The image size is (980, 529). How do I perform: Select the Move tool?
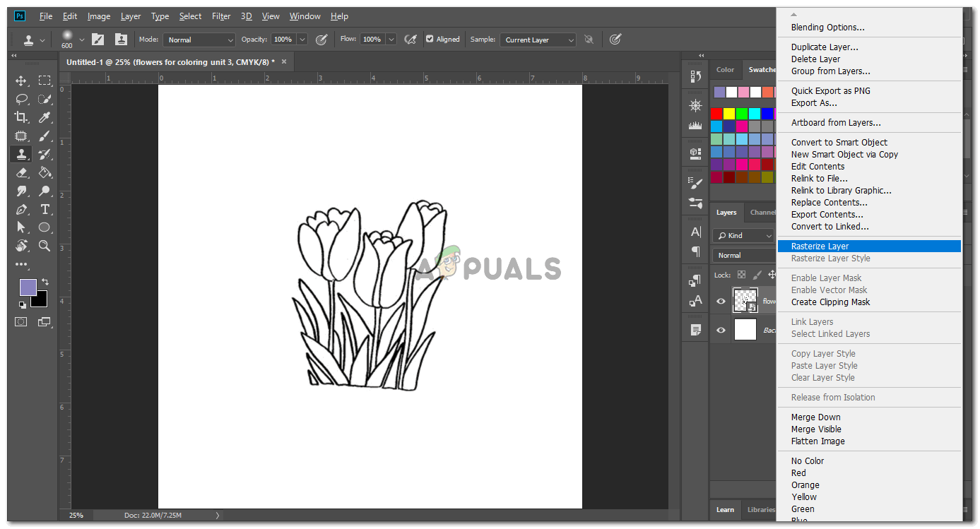[x=21, y=81]
